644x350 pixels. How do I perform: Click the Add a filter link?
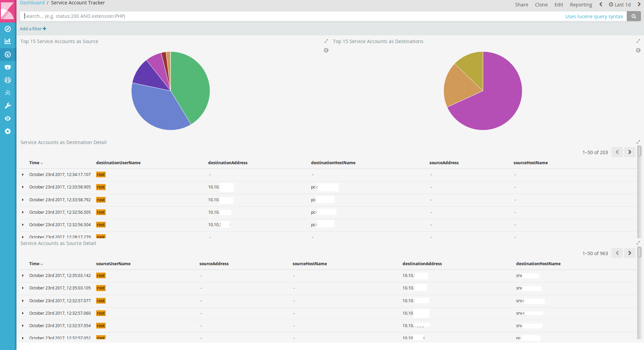pyautogui.click(x=33, y=29)
